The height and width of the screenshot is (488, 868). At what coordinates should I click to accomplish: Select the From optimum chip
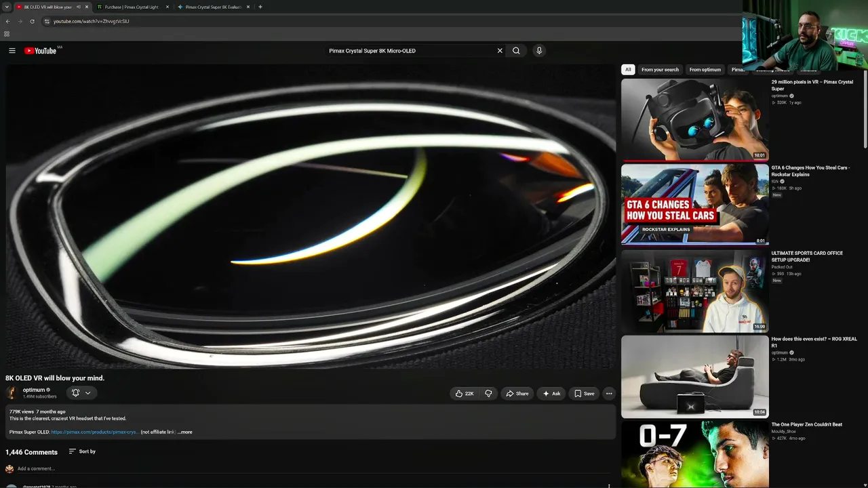[x=705, y=70]
